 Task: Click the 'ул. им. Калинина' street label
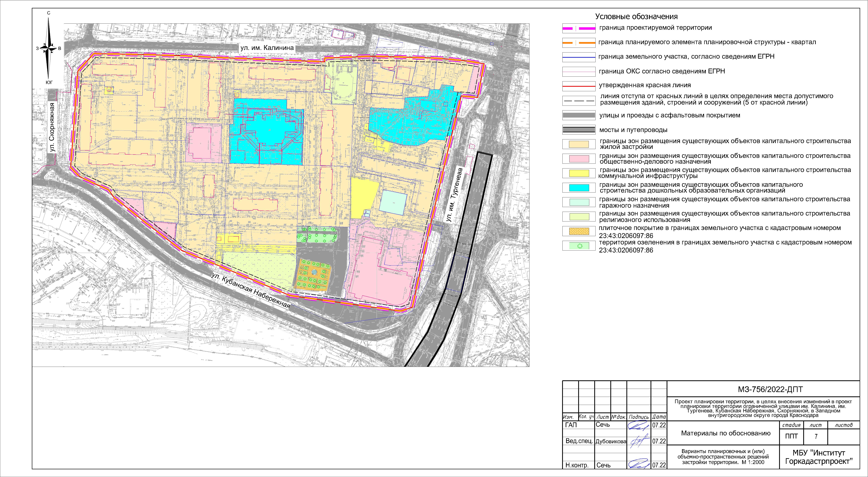pos(267,48)
